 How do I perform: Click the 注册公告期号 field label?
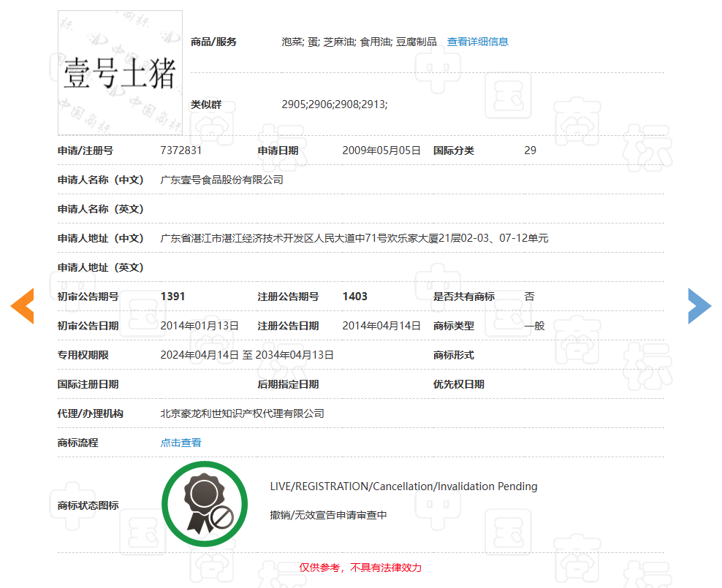[288, 297]
